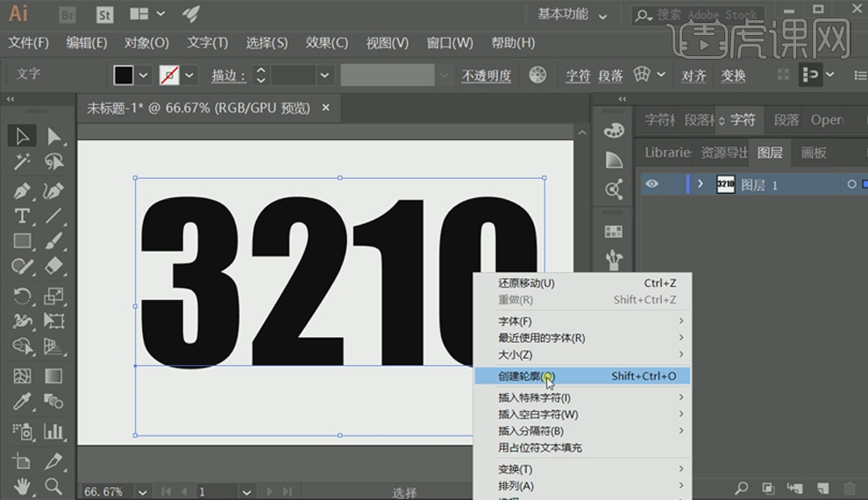Hide 图层 1 using eye icon
This screenshot has height=500, width=868.
tap(651, 184)
